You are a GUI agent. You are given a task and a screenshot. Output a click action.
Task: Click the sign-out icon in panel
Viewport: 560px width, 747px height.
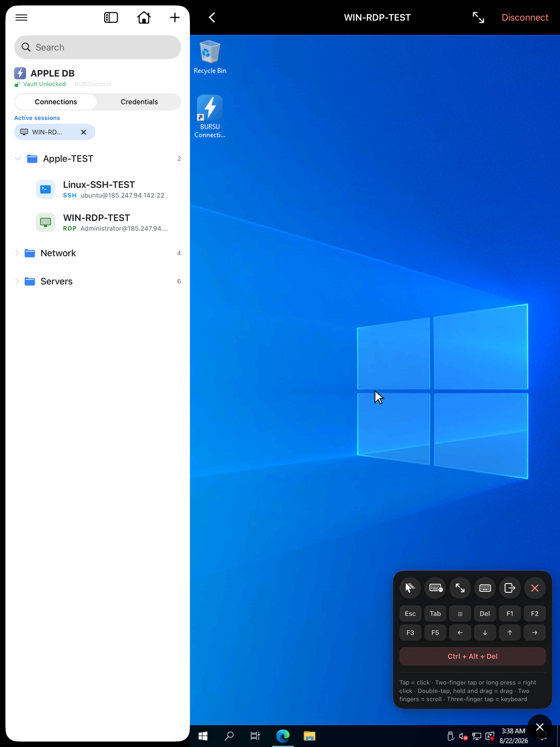pyautogui.click(x=510, y=588)
